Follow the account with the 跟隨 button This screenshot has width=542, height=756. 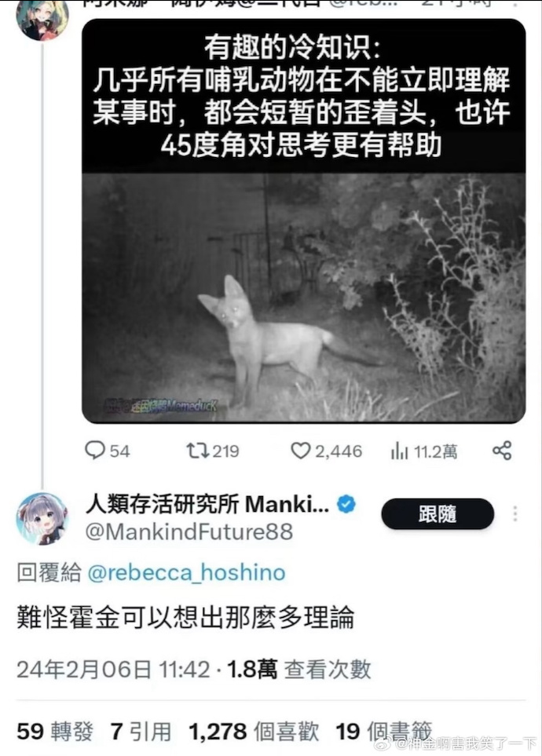coord(438,514)
